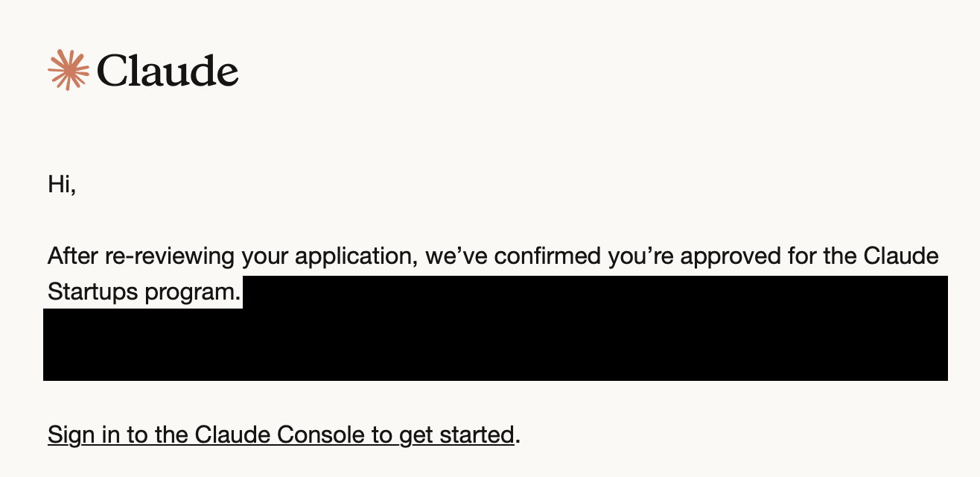Click the words 'get started' in the link
This screenshot has width=980, height=477.
456,435
